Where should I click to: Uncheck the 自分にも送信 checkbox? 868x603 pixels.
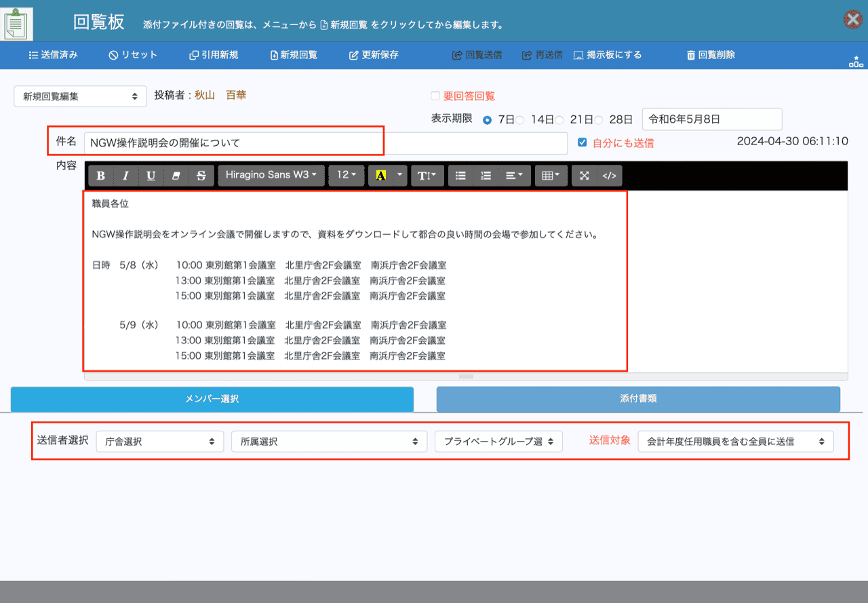pos(582,142)
